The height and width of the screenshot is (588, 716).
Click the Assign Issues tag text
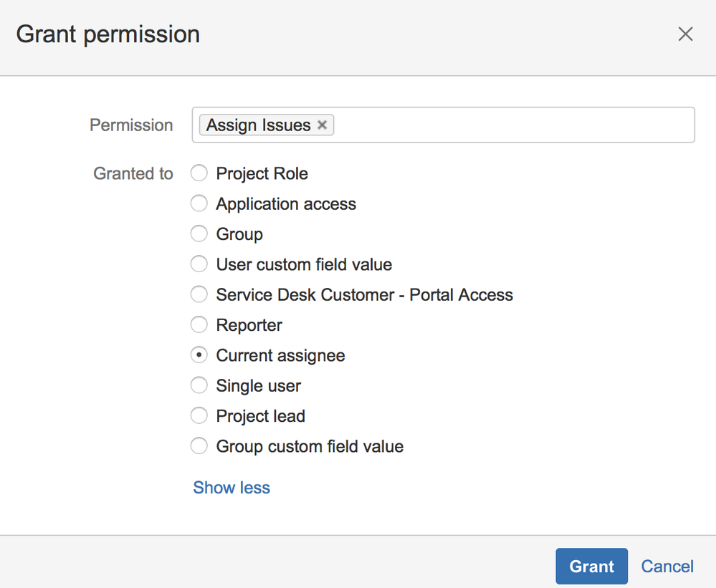pos(259,125)
